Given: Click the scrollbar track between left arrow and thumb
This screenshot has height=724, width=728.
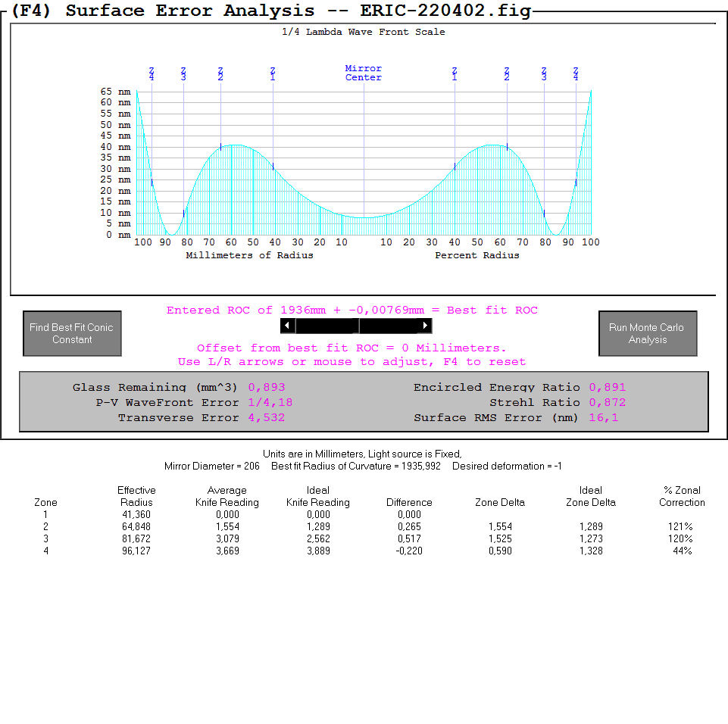Looking at the screenshot, I should pos(323,325).
